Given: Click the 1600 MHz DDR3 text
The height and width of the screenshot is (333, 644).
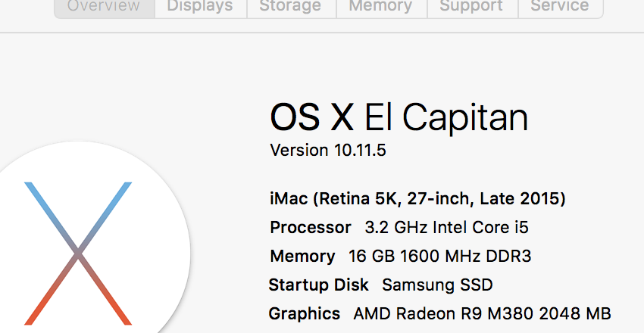Looking at the screenshot, I should tap(465, 256).
